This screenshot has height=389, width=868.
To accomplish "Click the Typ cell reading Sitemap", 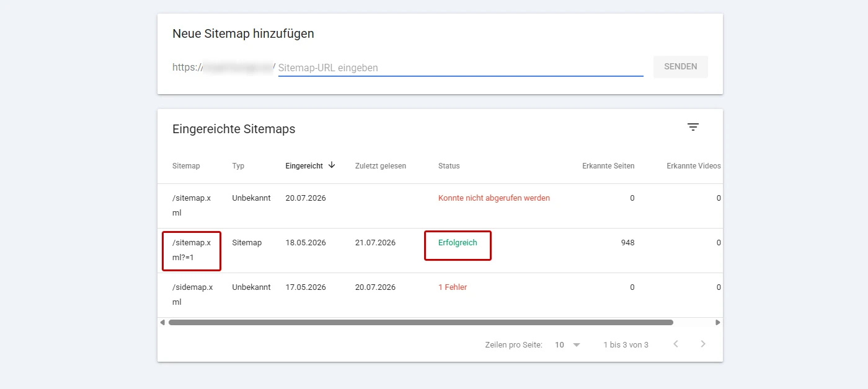I will point(247,243).
